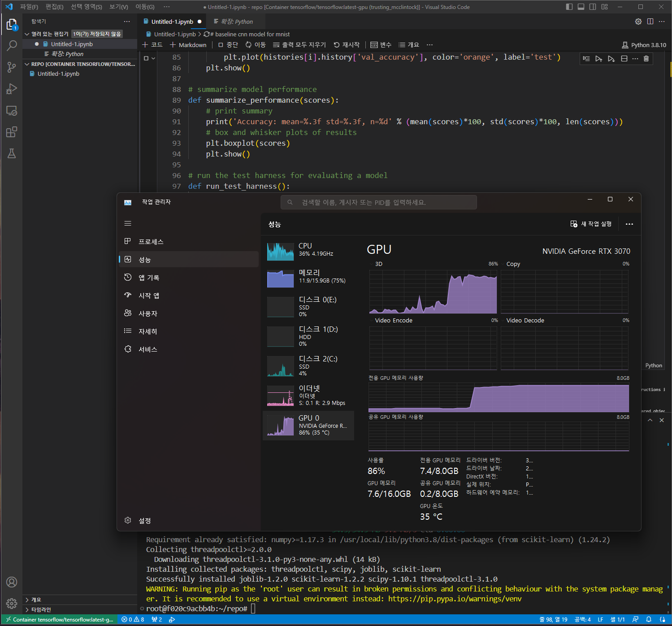Delete the current notebook cell
The width and height of the screenshot is (672, 626).
[646, 59]
